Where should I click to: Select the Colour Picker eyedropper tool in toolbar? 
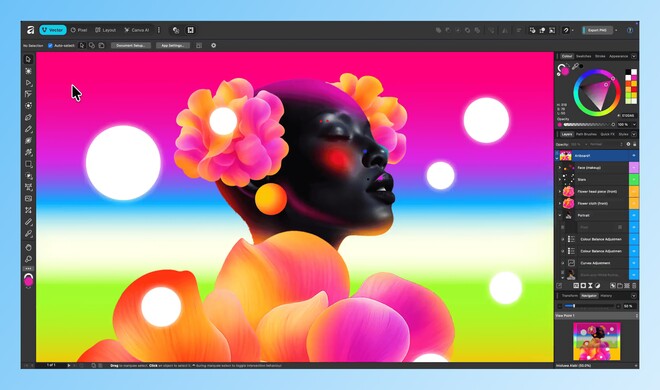tap(29, 233)
